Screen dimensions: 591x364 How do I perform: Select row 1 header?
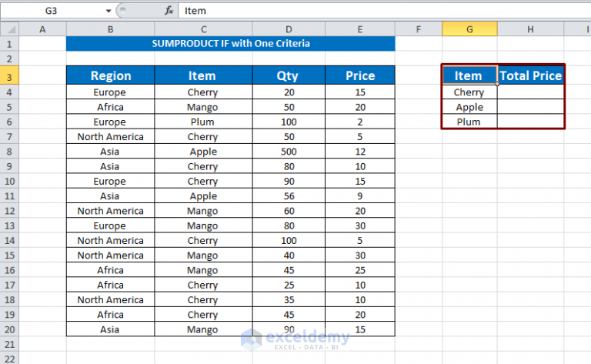tap(9, 44)
